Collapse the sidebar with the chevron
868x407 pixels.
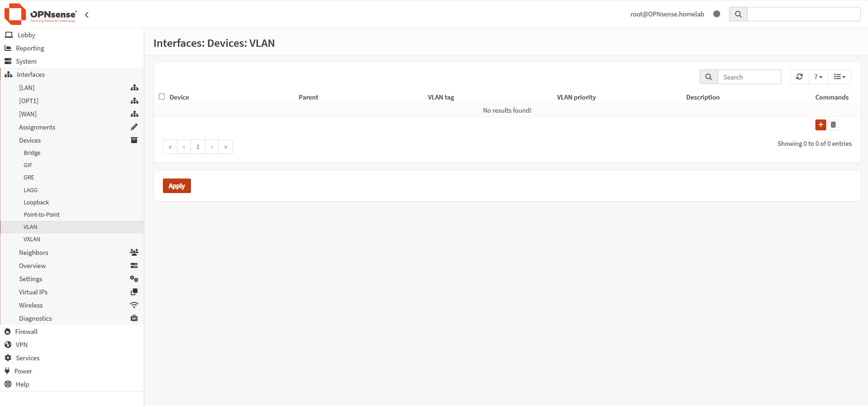point(87,15)
